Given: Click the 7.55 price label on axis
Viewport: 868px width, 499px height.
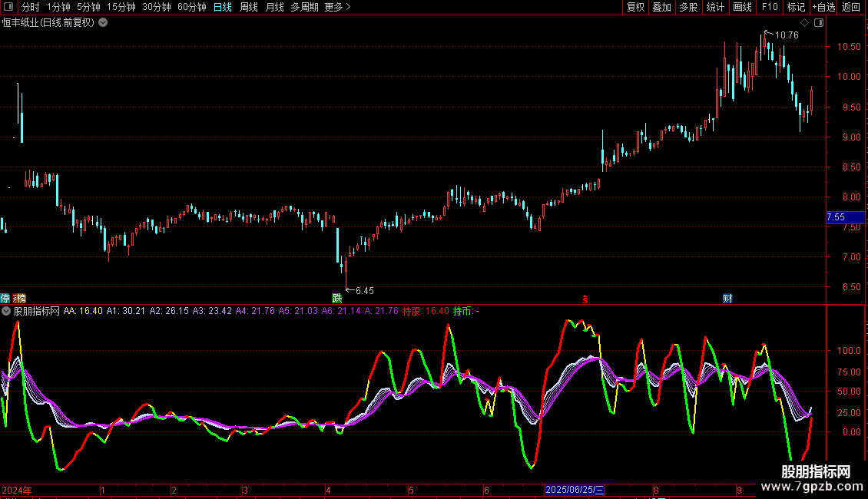Looking at the screenshot, I should coord(836,217).
